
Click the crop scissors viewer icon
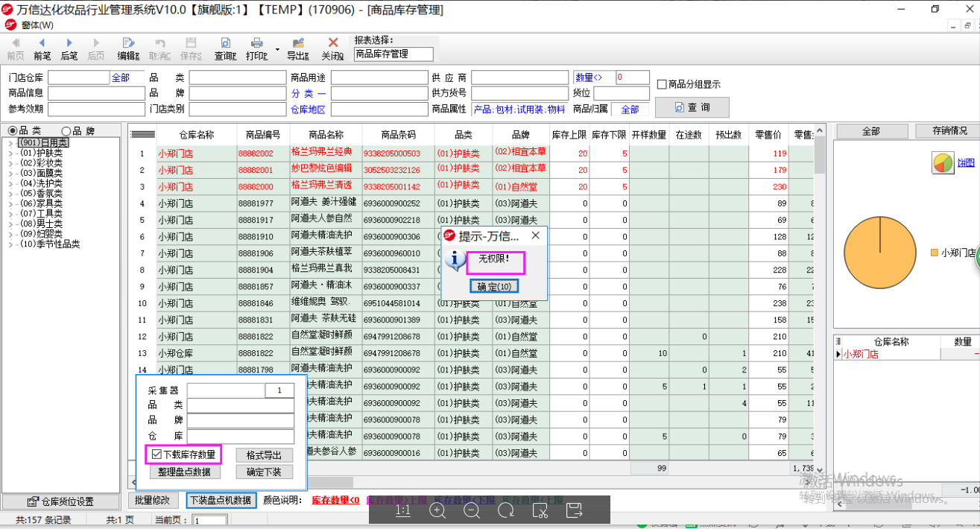coord(540,510)
